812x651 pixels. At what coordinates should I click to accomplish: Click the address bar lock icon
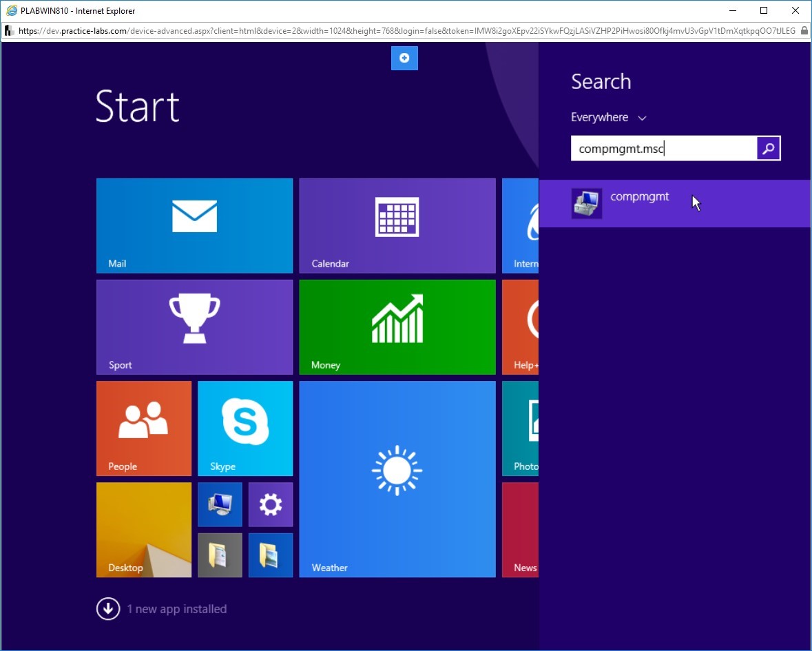804,30
